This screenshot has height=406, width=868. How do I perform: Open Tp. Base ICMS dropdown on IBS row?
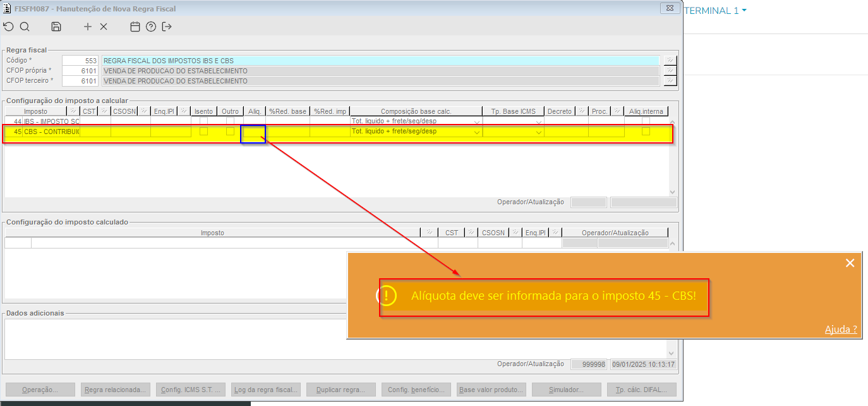tap(539, 121)
